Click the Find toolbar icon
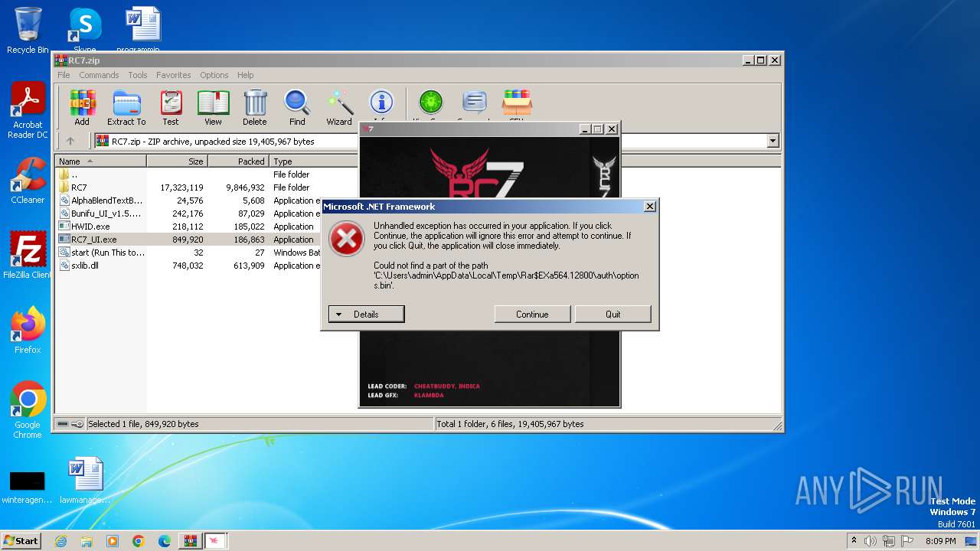980x551 pixels. point(297,107)
